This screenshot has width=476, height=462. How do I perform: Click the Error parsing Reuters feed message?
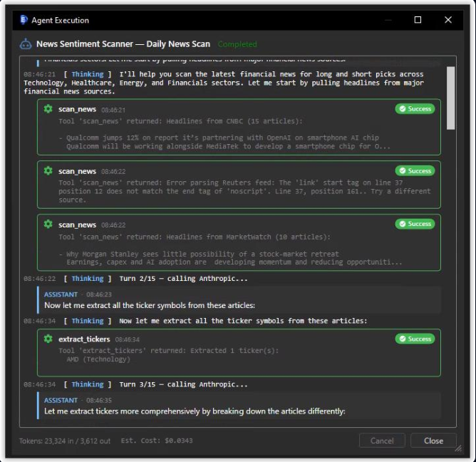244,191
